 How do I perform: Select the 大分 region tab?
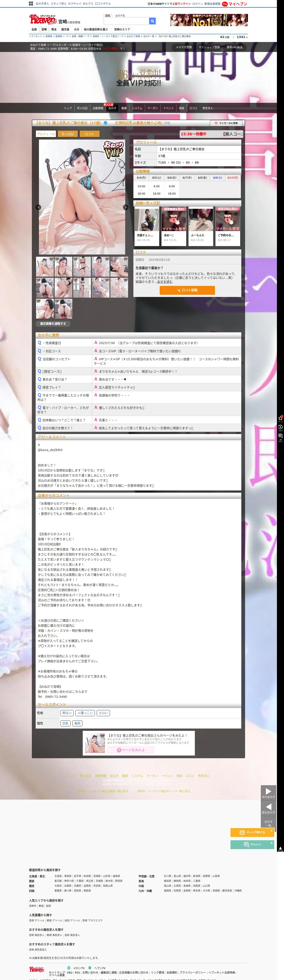click(x=77, y=29)
